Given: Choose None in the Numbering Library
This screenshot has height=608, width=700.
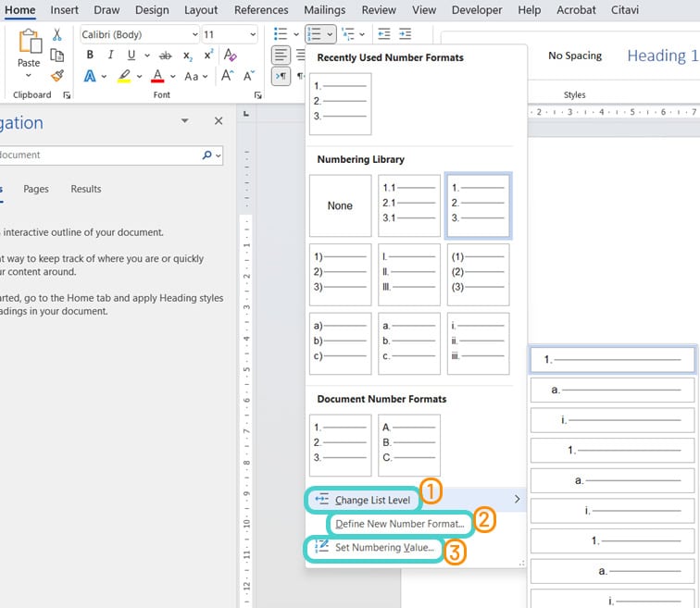Looking at the screenshot, I should [340, 205].
